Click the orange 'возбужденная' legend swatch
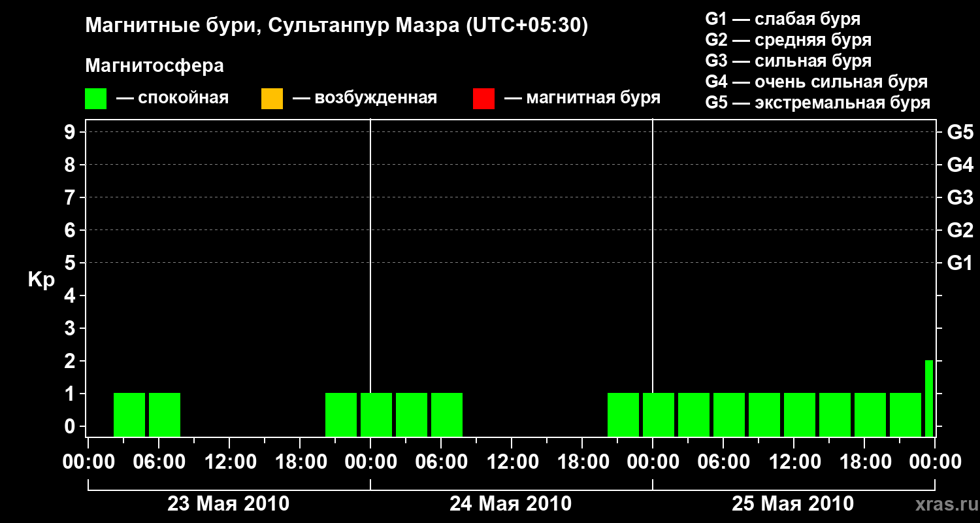The image size is (980, 523). click(272, 99)
